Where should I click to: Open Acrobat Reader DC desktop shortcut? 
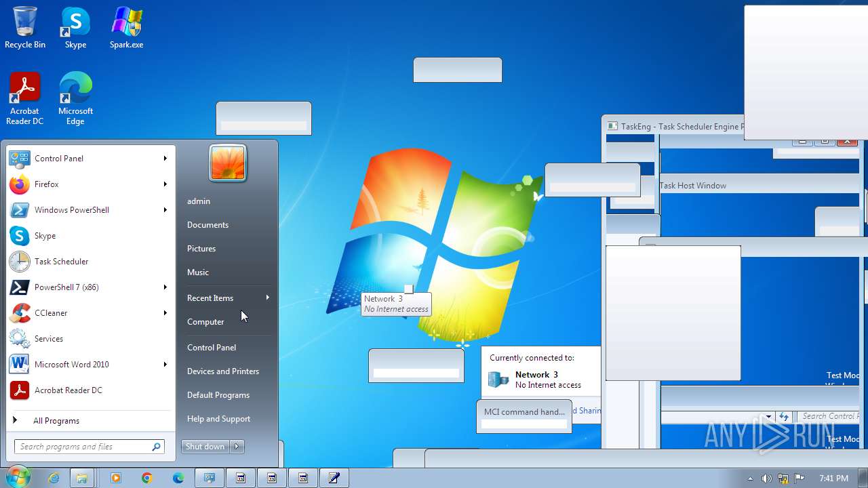(x=25, y=99)
